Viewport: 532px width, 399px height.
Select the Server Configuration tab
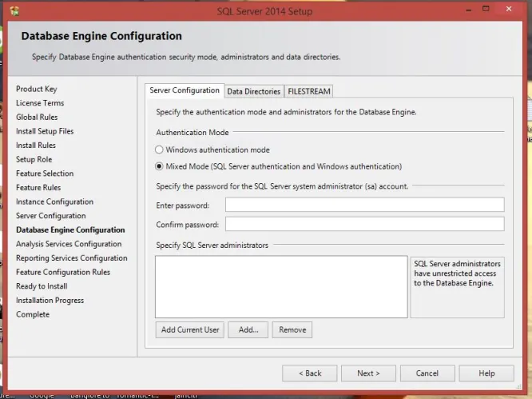[x=185, y=90]
